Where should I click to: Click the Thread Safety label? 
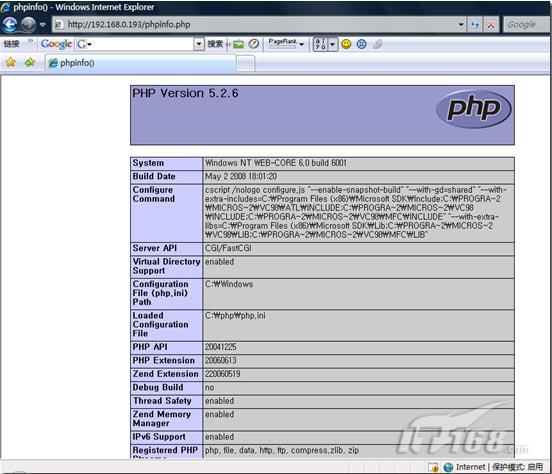point(162,401)
